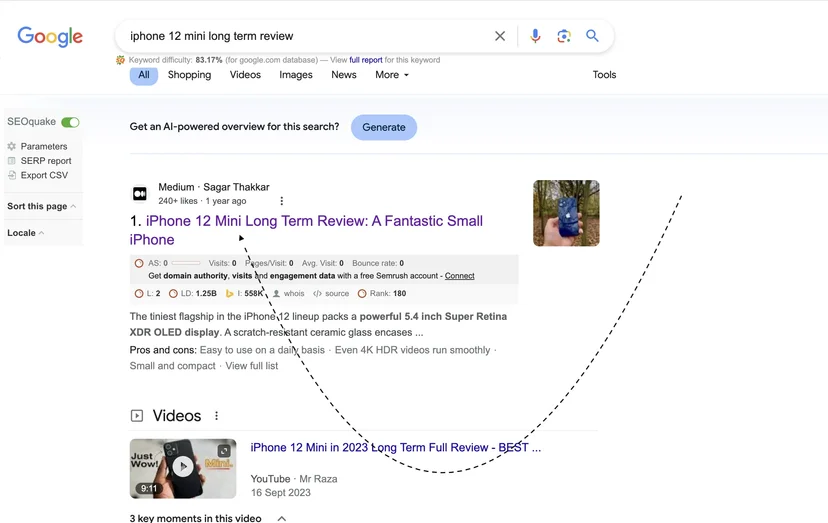Screen dimensions: 828x523
Task: Click the blue iPhone result thumbnail
Action: [x=566, y=213]
